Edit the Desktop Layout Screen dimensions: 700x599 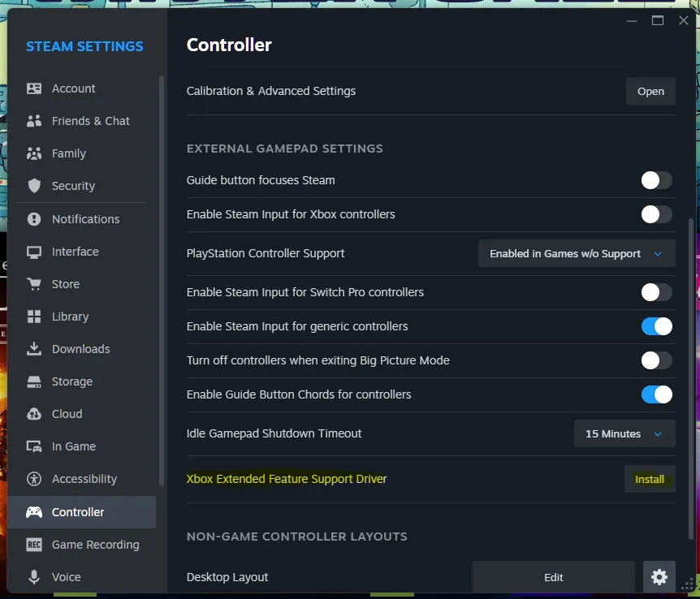coord(553,576)
